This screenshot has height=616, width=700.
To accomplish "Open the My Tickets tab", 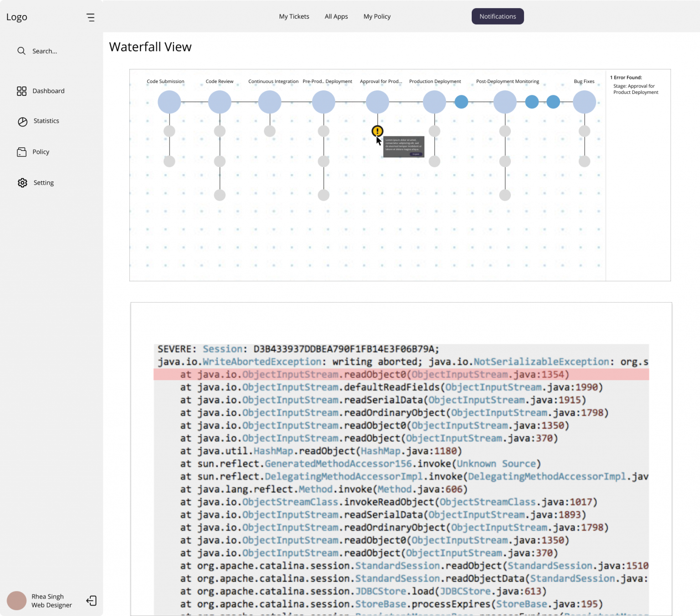I will pyautogui.click(x=294, y=16).
